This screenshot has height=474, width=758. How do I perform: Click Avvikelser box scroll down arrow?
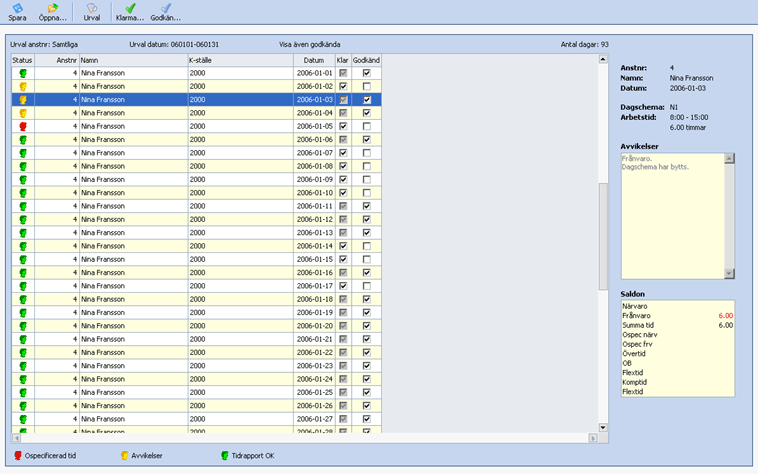[x=729, y=273]
